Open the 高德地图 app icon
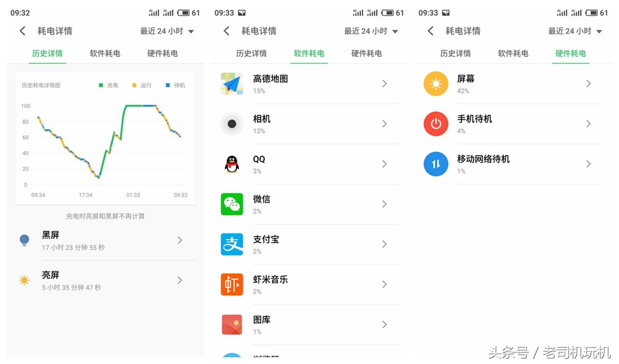The height and width of the screenshot is (364, 619). pos(232,84)
